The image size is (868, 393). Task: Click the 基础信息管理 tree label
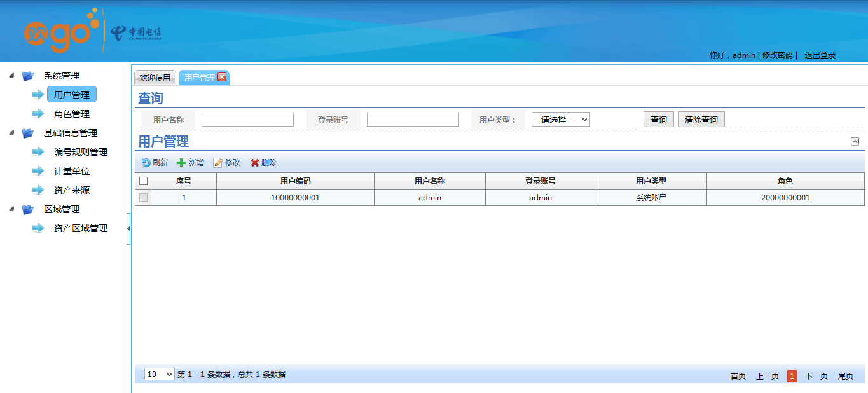[71, 133]
